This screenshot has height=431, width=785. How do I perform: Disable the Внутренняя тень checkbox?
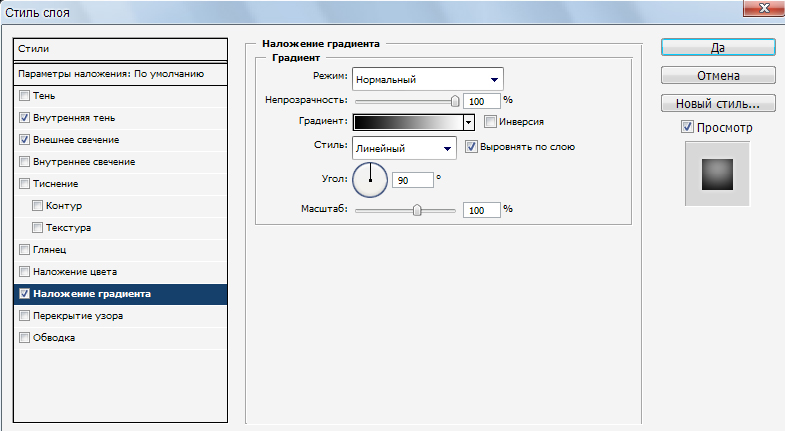[25, 118]
